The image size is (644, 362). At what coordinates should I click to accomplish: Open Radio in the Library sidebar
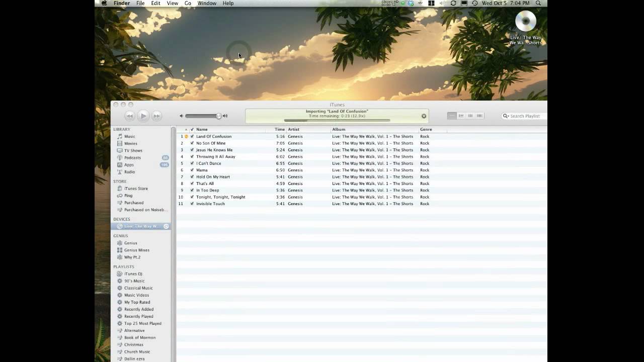click(x=129, y=171)
